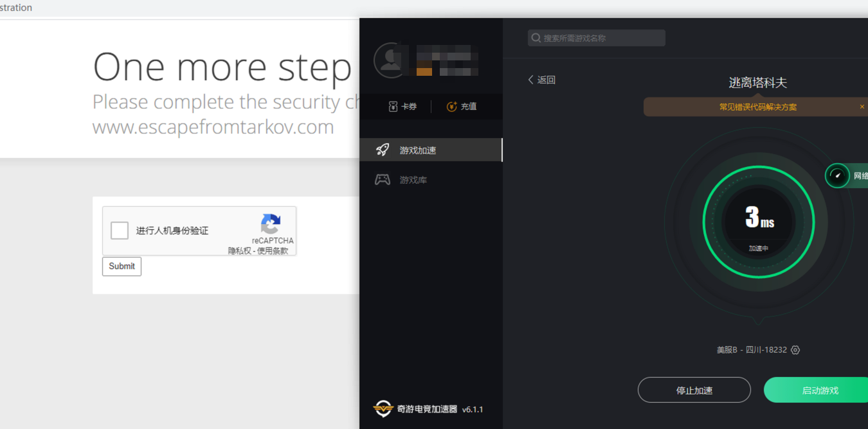Open the reCAPTCHA 隐私权 privacy link

pyautogui.click(x=239, y=251)
